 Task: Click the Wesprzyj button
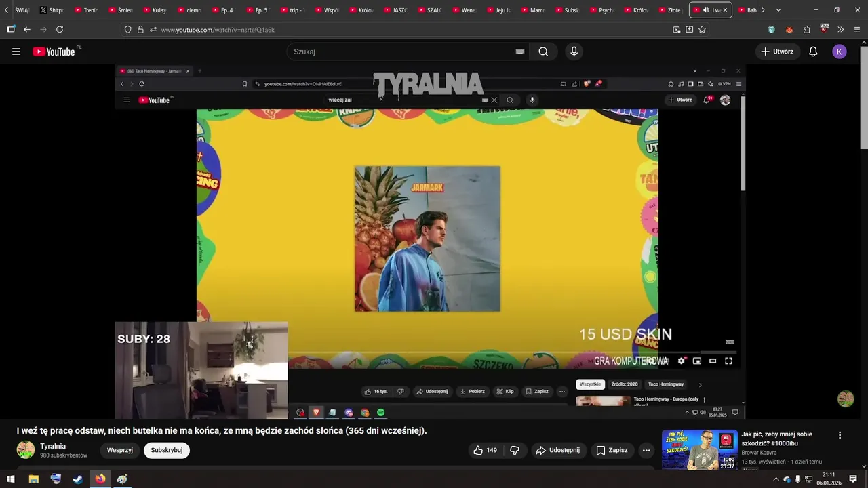(x=120, y=450)
